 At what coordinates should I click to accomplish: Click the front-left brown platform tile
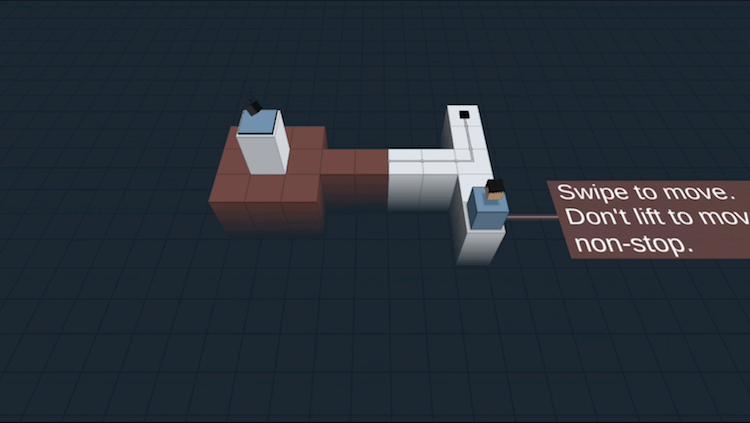click(229, 188)
